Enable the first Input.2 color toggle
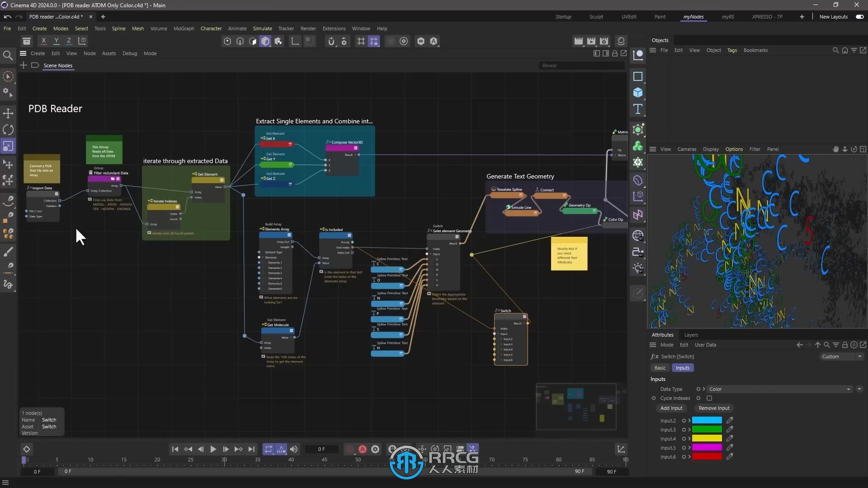The height and width of the screenshot is (488, 868). 684,420
